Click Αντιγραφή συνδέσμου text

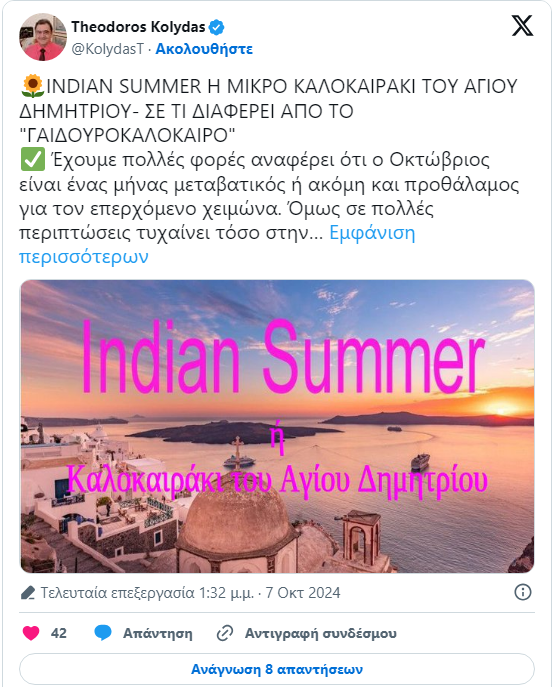tap(320, 634)
